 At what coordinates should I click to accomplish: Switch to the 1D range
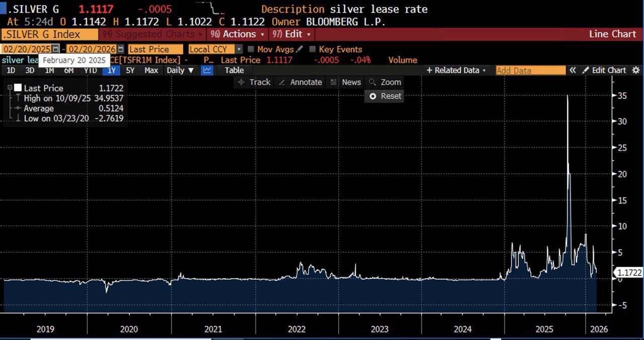point(11,70)
